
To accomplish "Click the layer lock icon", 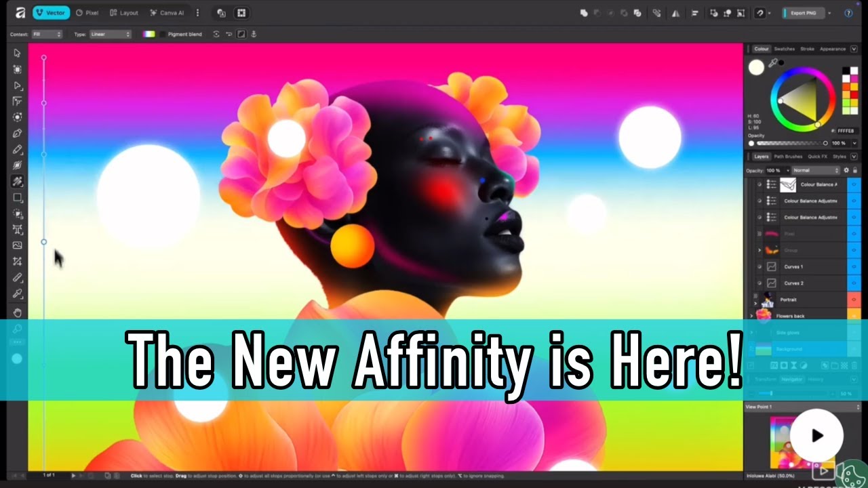I will pyautogui.click(x=854, y=170).
